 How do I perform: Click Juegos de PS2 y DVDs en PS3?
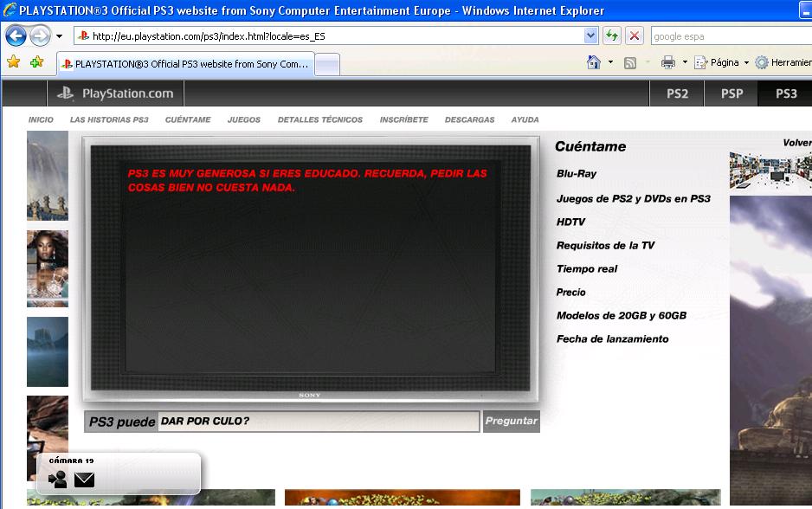pyautogui.click(x=634, y=198)
